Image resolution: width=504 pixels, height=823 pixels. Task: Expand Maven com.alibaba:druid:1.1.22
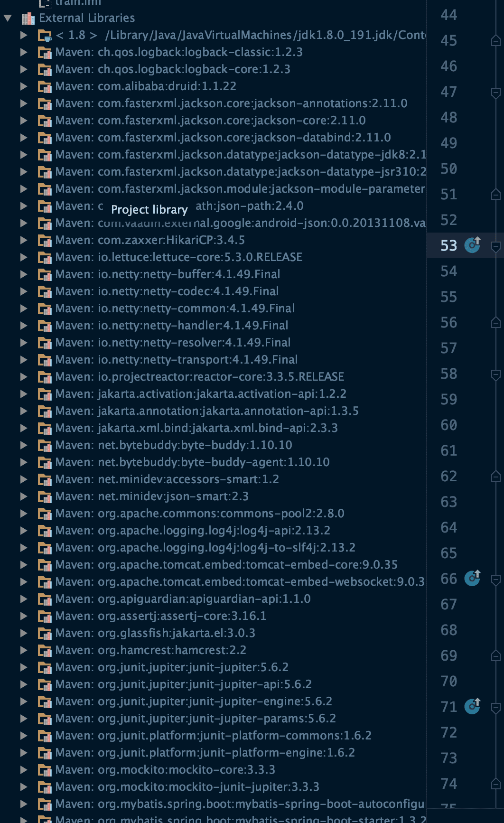pos(24,86)
